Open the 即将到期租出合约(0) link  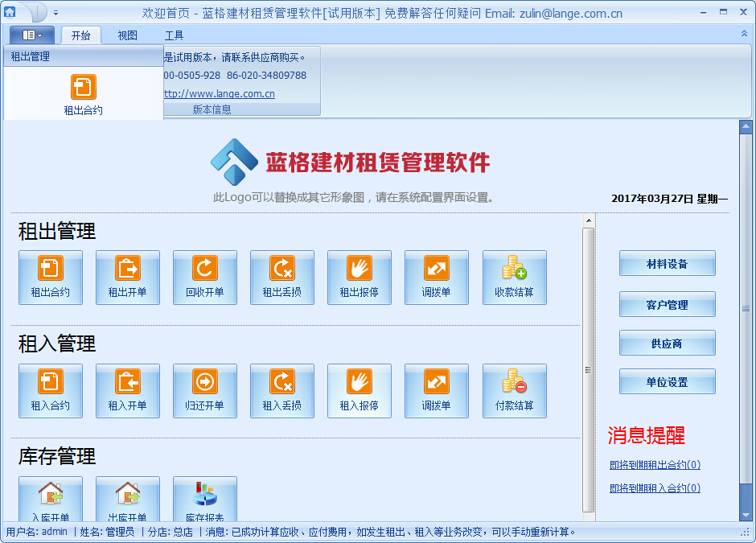[655, 464]
